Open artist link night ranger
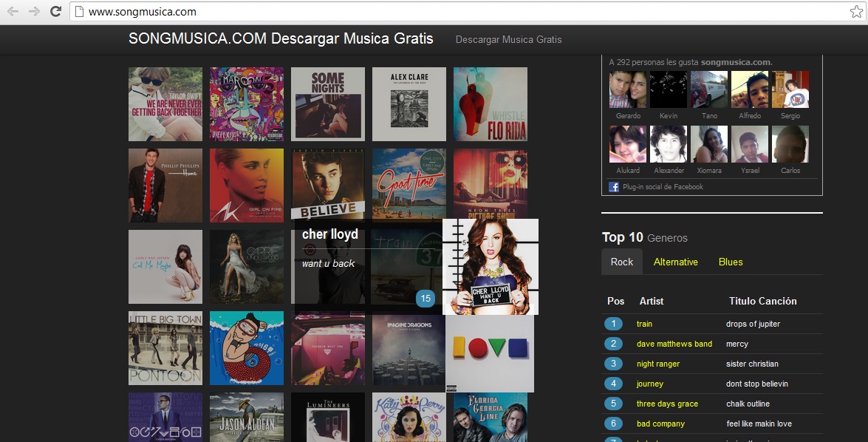The height and width of the screenshot is (442, 868). click(658, 364)
